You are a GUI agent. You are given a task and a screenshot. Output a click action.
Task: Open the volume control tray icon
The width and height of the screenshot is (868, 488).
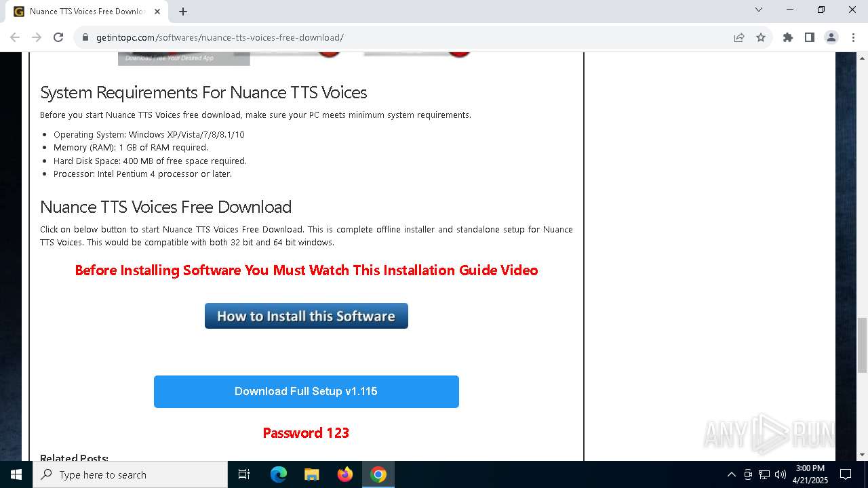[781, 474]
